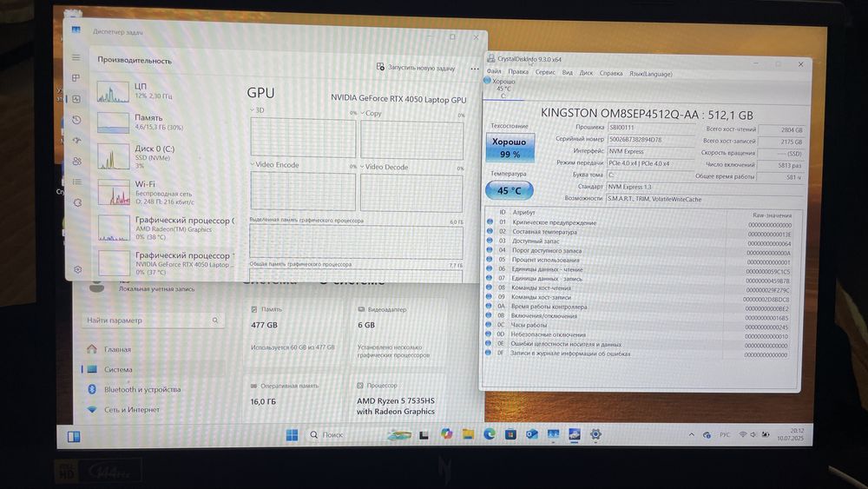Open Диск menu in CrystalDiskInfo

(x=586, y=73)
